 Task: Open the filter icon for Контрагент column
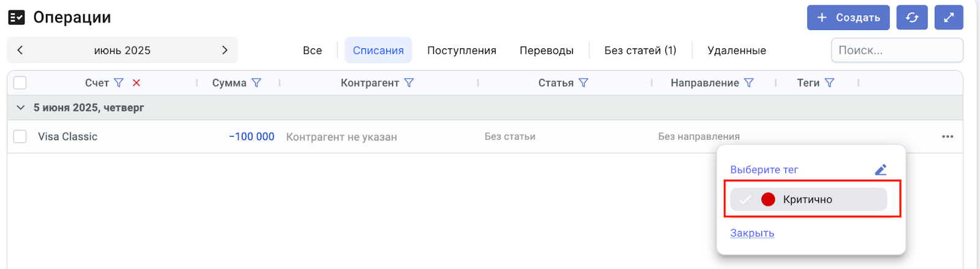click(x=409, y=83)
